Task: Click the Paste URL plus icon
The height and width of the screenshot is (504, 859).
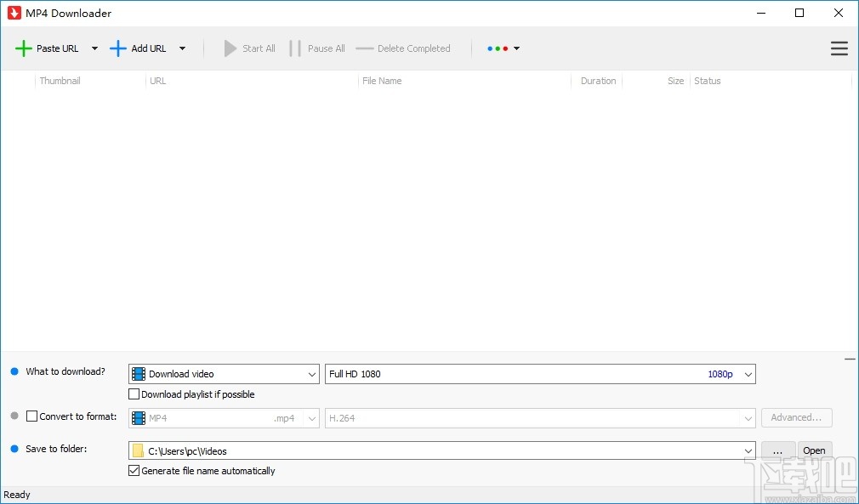Action: coord(24,48)
